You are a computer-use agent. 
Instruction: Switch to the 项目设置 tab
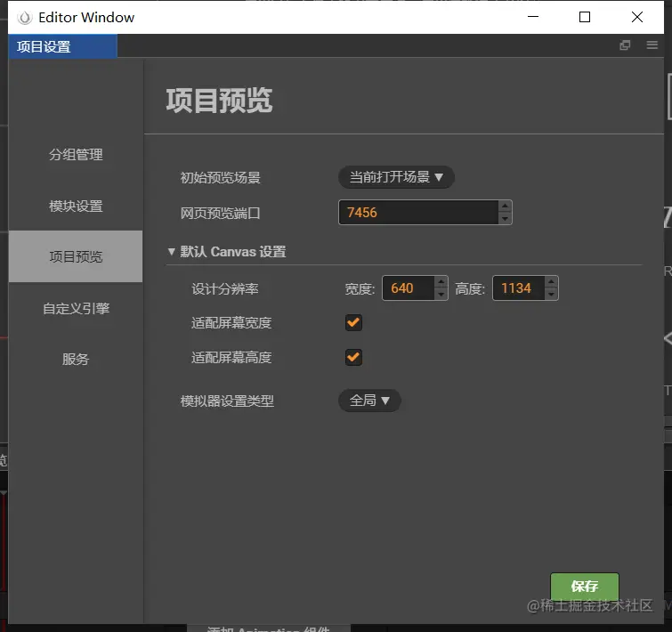[62, 46]
